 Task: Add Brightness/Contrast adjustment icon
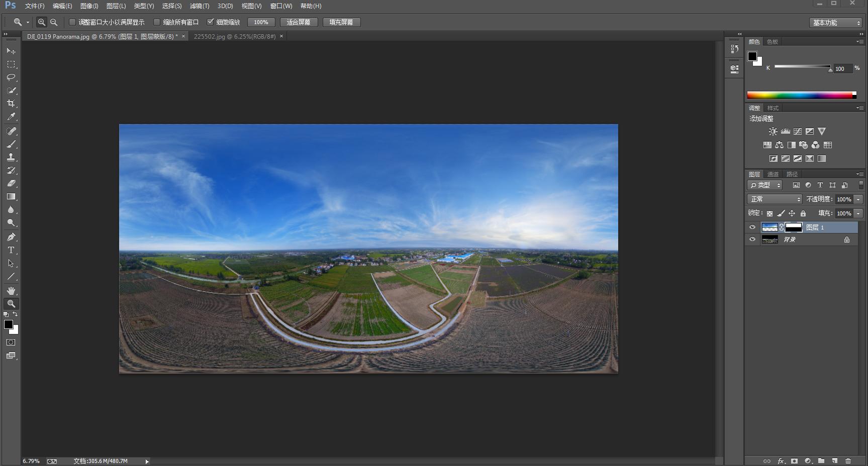[x=773, y=132]
